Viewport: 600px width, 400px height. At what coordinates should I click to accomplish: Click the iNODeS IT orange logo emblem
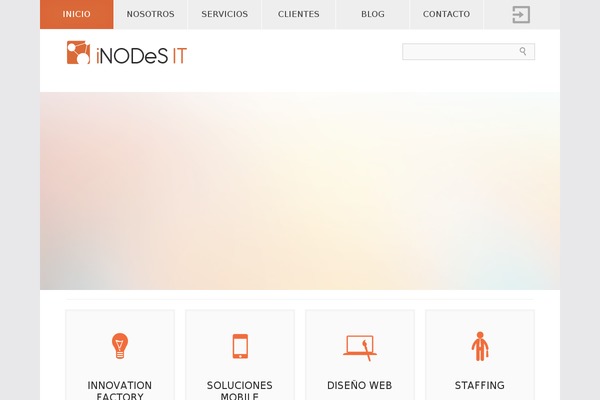pyautogui.click(x=78, y=52)
